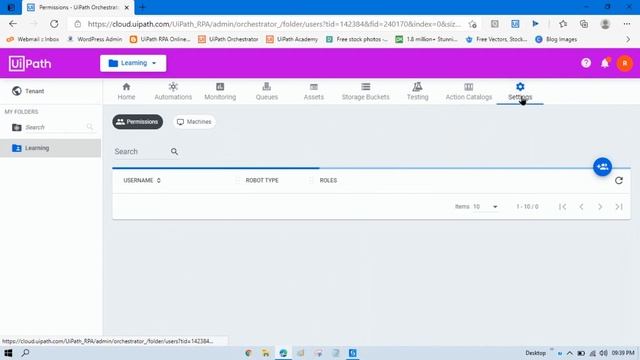
Task: Select the Learning folder in sidebar
Action: point(51,148)
